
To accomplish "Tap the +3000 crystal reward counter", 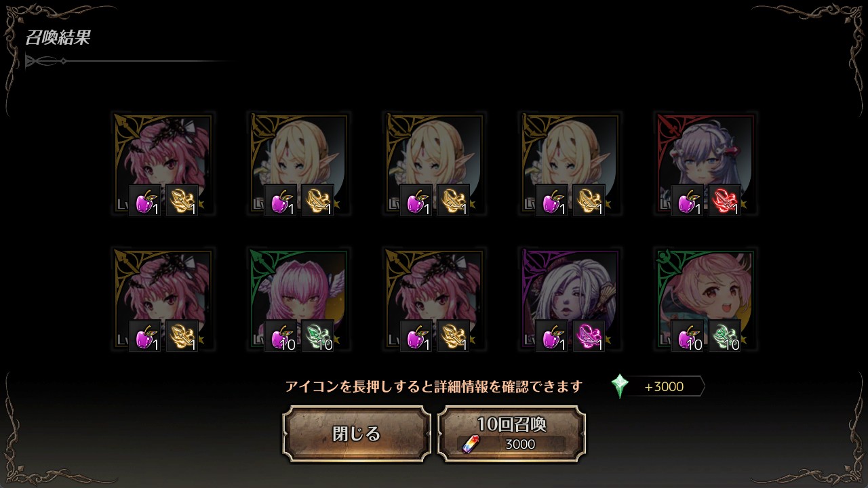I will click(x=665, y=386).
